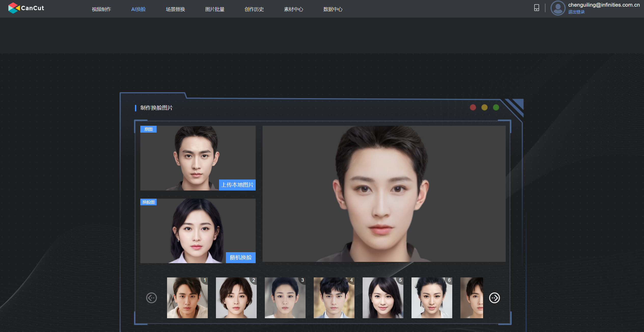The image size is (644, 332).
Task: Click the user avatar icon
Action: click(558, 8)
